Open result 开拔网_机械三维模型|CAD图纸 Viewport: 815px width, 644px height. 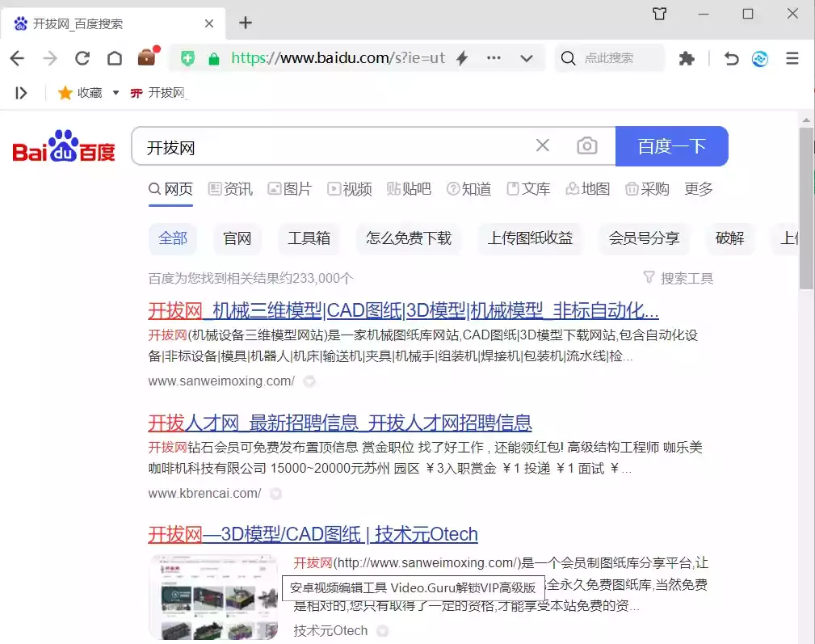pyautogui.click(x=403, y=310)
